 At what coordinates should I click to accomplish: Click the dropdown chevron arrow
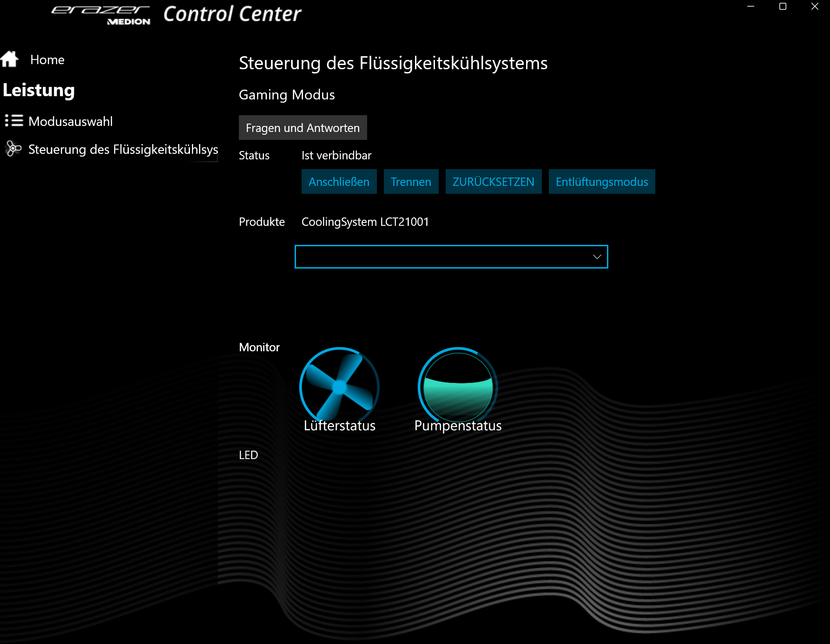point(596,256)
